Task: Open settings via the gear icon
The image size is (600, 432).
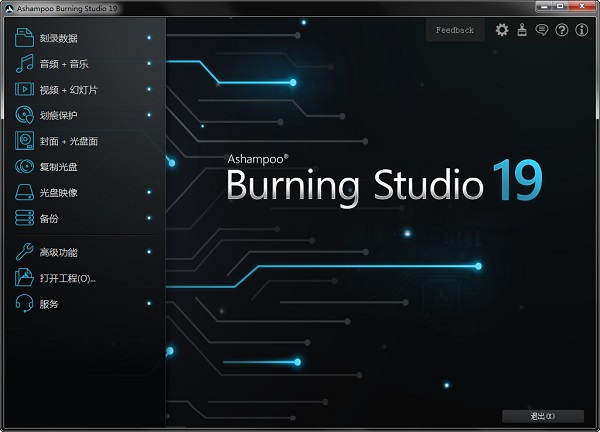Action: pyautogui.click(x=502, y=30)
